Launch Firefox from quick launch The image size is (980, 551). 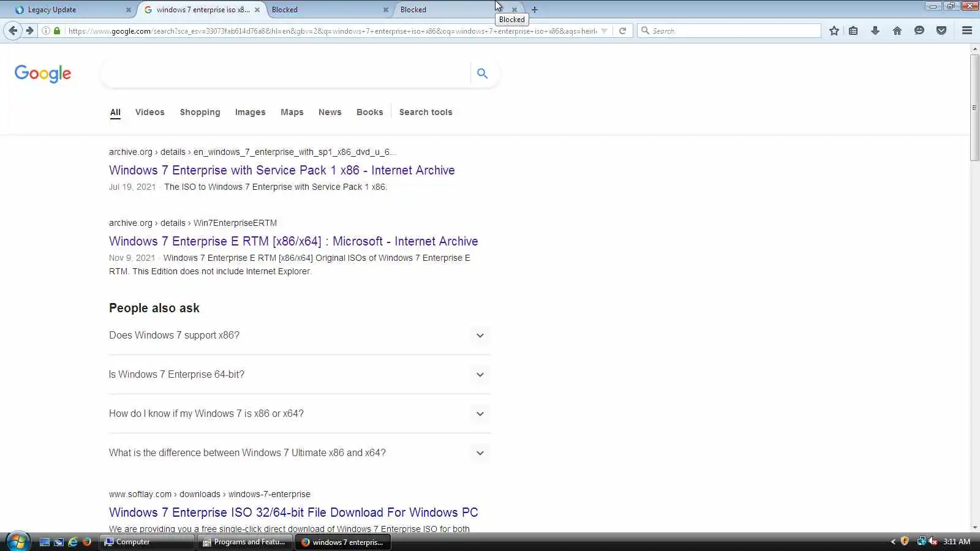click(87, 542)
